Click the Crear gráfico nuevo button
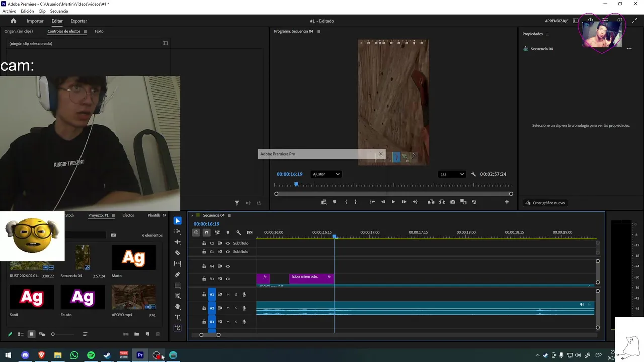644x362 pixels. pyautogui.click(x=545, y=203)
